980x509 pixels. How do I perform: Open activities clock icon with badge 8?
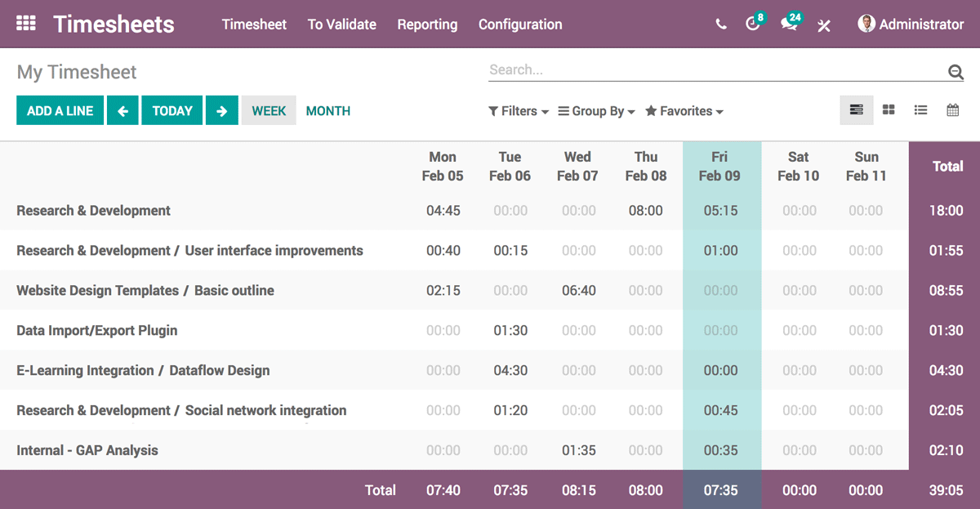pyautogui.click(x=753, y=25)
